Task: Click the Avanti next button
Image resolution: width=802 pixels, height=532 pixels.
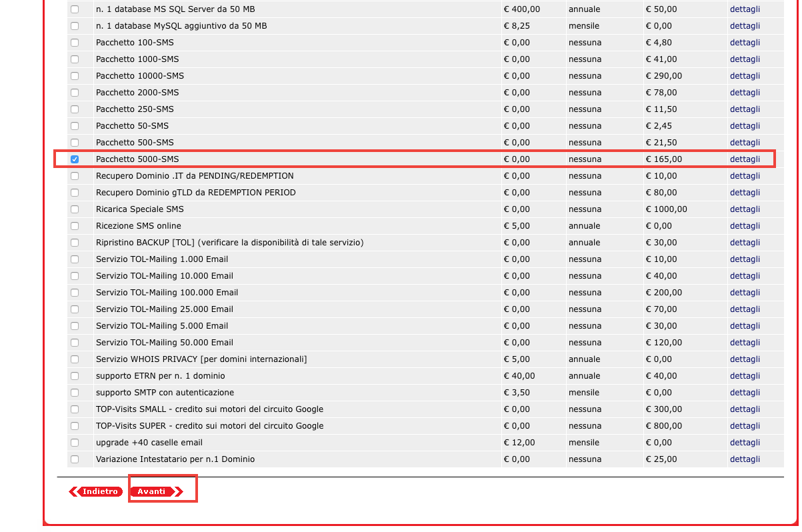Action: click(155, 491)
